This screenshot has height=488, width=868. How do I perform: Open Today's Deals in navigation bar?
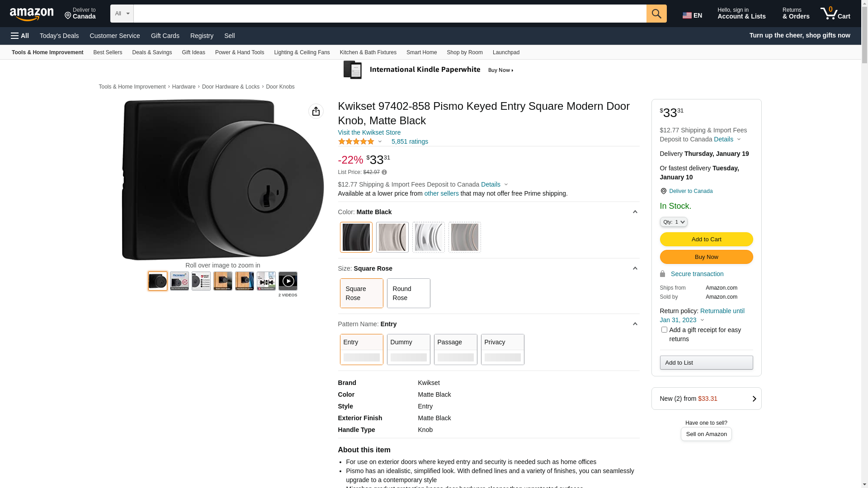click(59, 36)
